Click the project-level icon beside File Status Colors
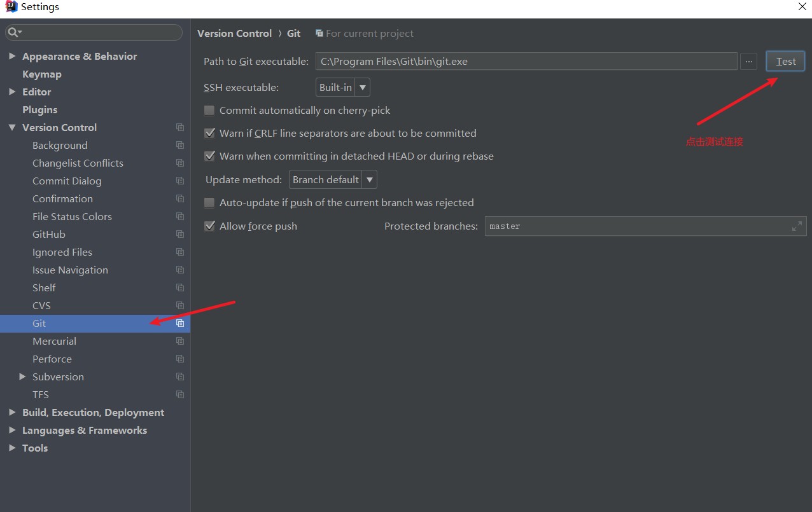Viewport: 812px width, 512px height. 180,216
